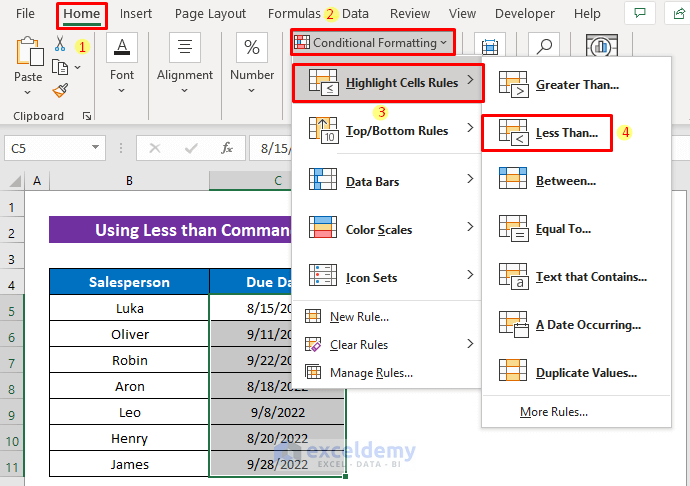Select column B header

(x=129, y=181)
